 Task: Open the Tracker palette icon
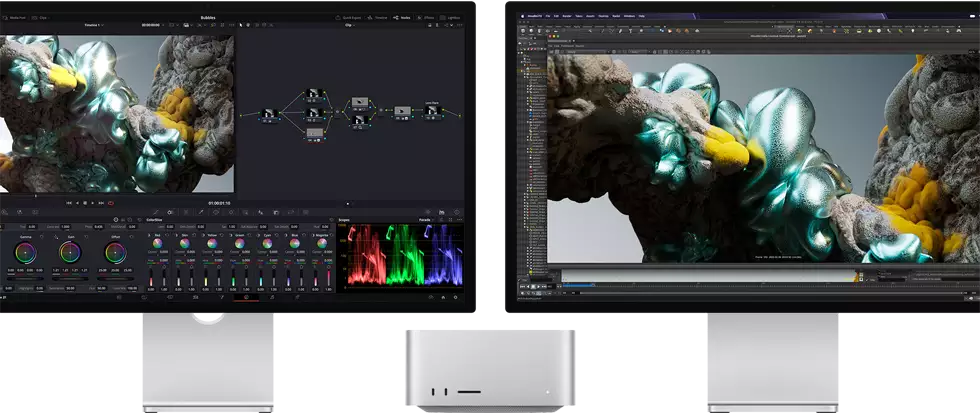click(231, 212)
